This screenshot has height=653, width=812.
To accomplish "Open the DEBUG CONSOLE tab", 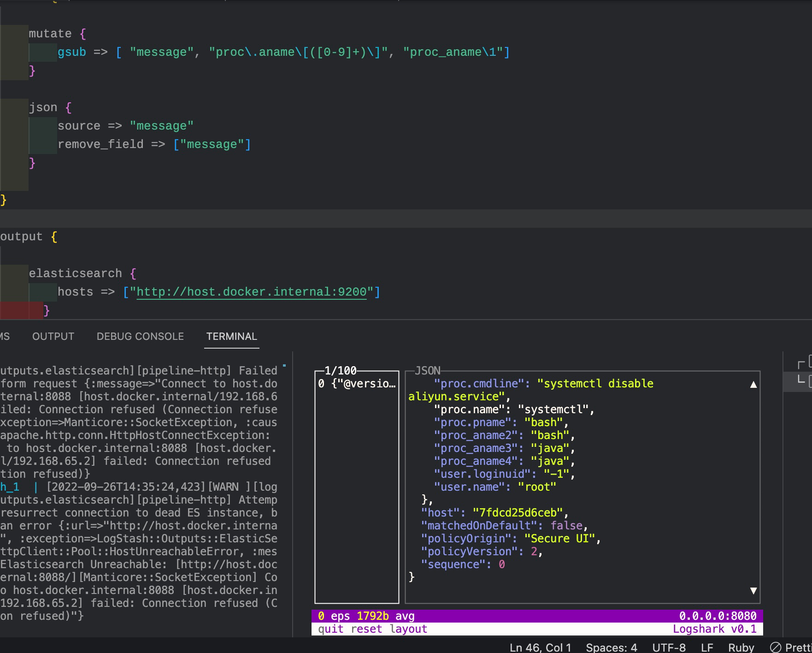I will 140,336.
